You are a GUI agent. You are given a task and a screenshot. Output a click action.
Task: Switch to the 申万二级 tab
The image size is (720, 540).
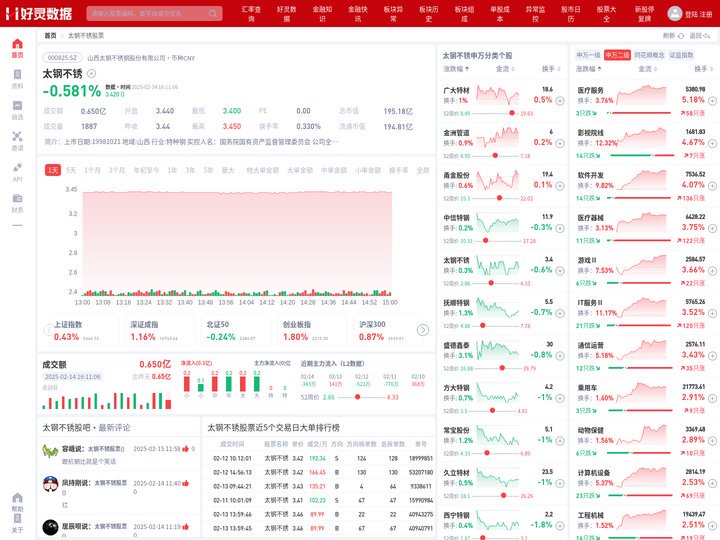coord(617,55)
